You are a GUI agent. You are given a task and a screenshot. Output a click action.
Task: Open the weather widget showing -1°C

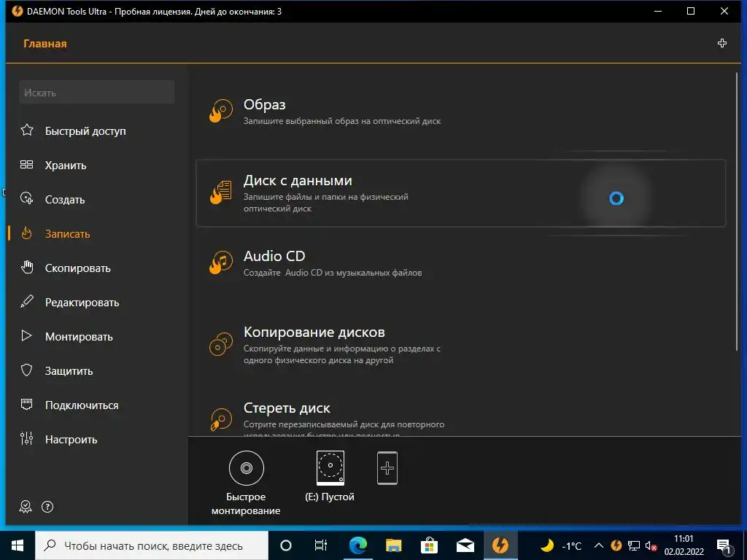point(561,545)
